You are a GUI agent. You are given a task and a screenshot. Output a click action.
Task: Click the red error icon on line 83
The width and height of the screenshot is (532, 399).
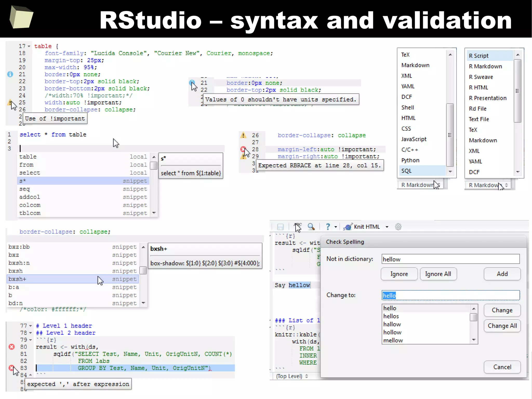(x=11, y=368)
